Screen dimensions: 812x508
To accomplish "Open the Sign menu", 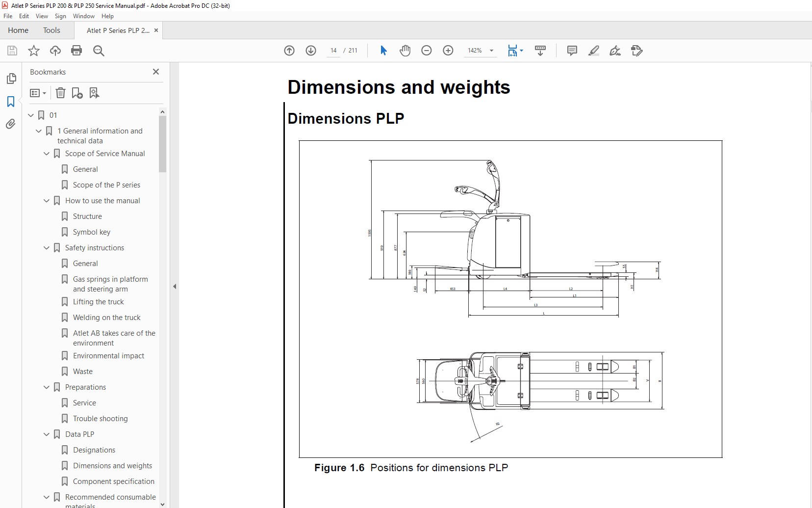I will pos(60,16).
